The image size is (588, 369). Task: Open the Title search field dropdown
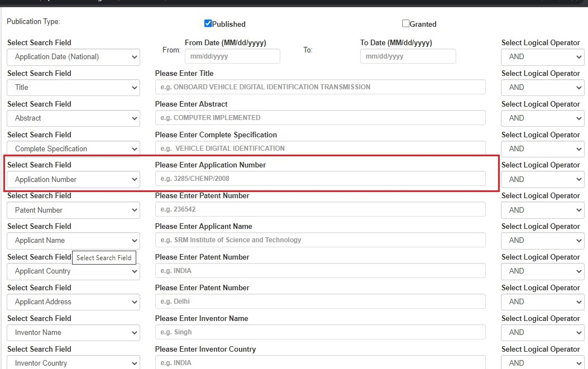73,87
